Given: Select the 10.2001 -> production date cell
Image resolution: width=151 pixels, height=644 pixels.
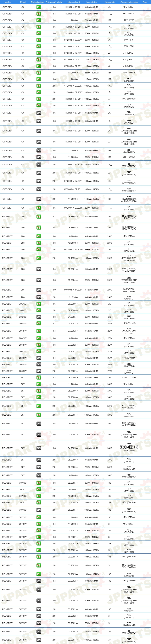Looking at the screenshot, I should (x=73, y=423).
